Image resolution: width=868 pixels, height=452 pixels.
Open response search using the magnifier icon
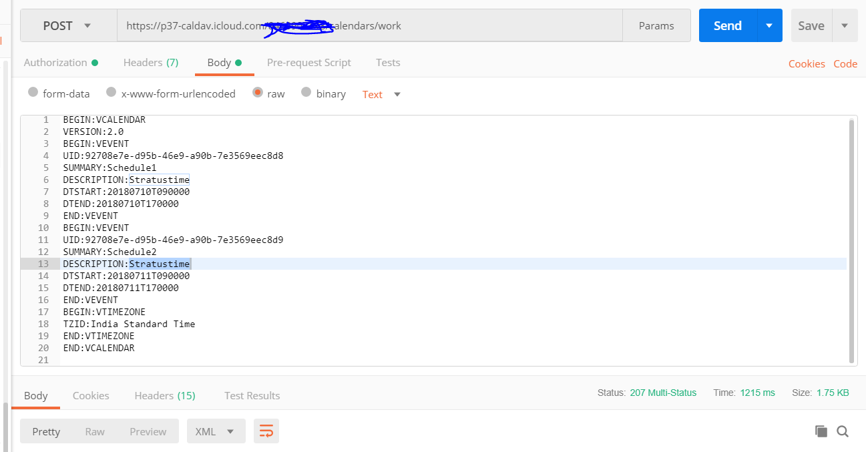point(843,431)
